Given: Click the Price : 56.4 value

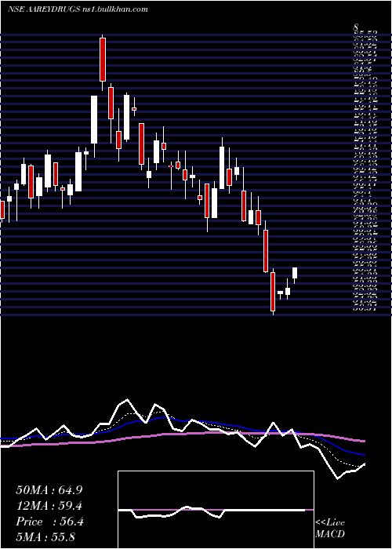Looking at the screenshot, I should pos(49,522).
